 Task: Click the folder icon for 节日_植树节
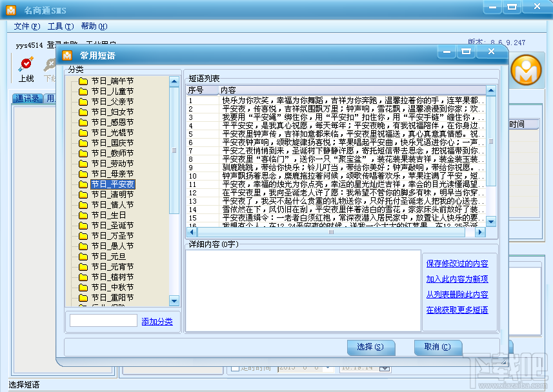[83, 277]
